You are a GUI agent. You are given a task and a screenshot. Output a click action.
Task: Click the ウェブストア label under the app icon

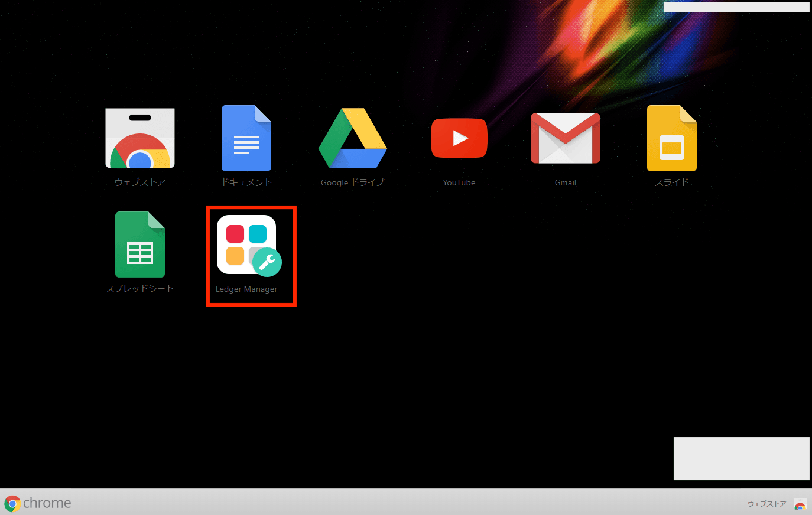(140, 182)
